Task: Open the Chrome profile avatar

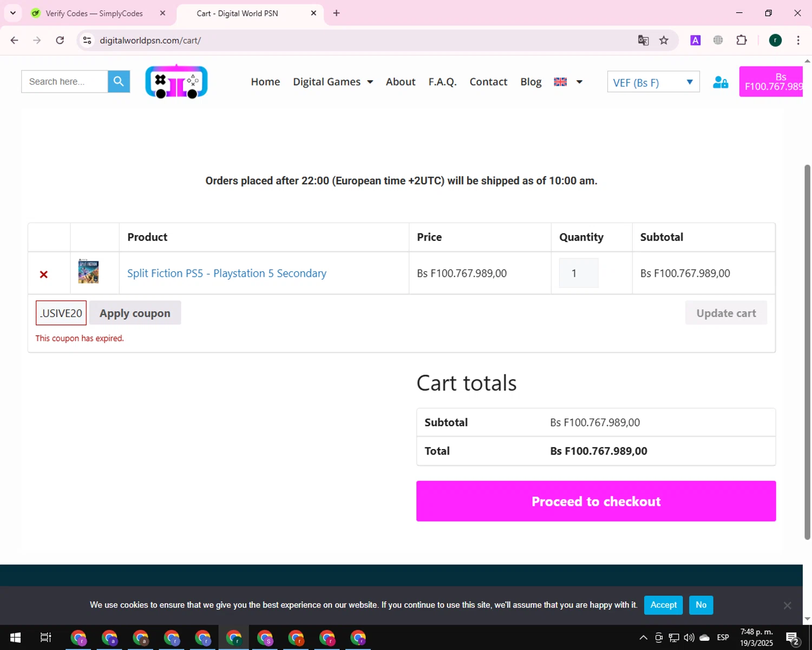Action: pos(775,40)
